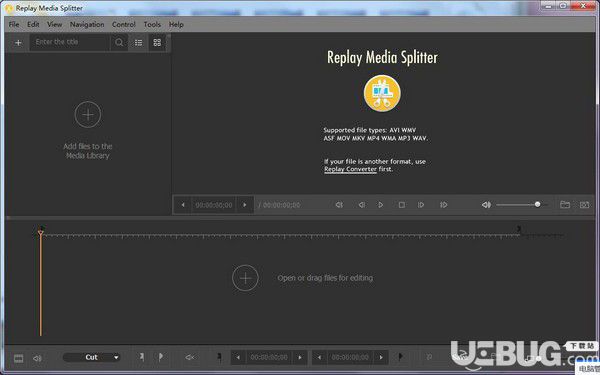Click the 'Enter the title' search field

70,42
